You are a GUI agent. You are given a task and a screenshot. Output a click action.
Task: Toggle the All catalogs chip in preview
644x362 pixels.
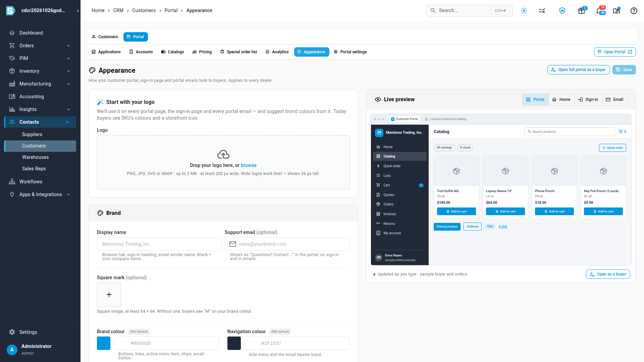[x=444, y=147]
